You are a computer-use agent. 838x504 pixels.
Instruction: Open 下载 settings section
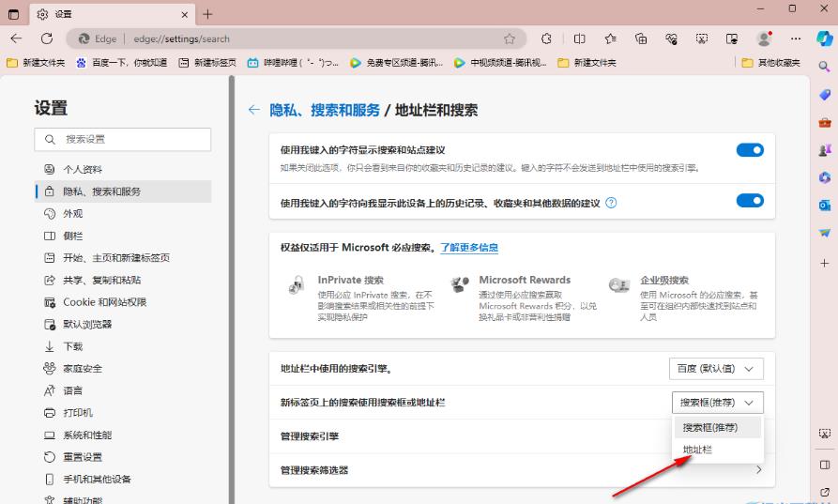click(x=123, y=347)
